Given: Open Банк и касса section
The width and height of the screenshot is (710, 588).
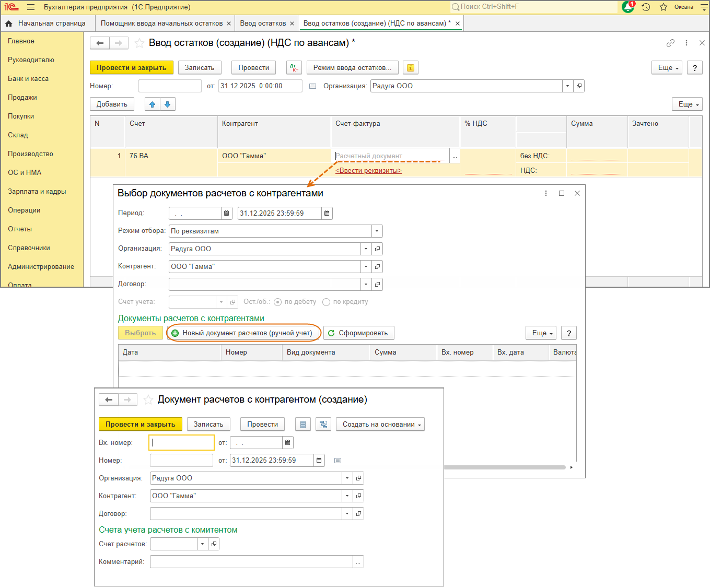Looking at the screenshot, I should coord(28,79).
